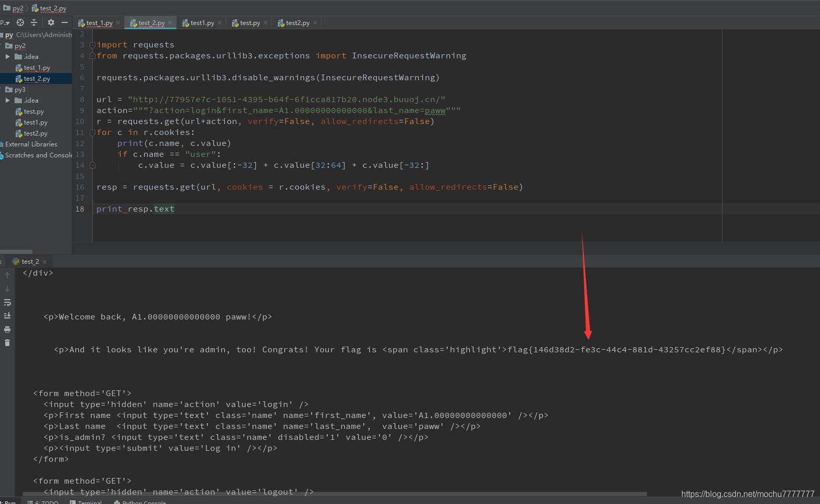
Task: Click the flag text in console output
Action: point(617,350)
